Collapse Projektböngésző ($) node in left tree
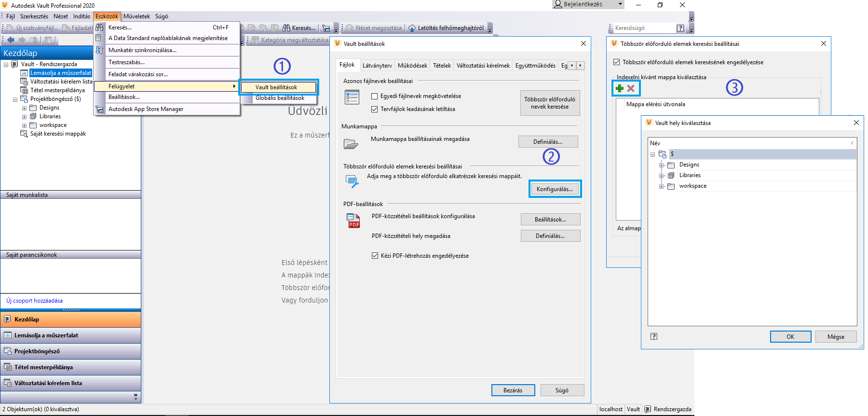The width and height of the screenshot is (868, 416). (x=15, y=99)
